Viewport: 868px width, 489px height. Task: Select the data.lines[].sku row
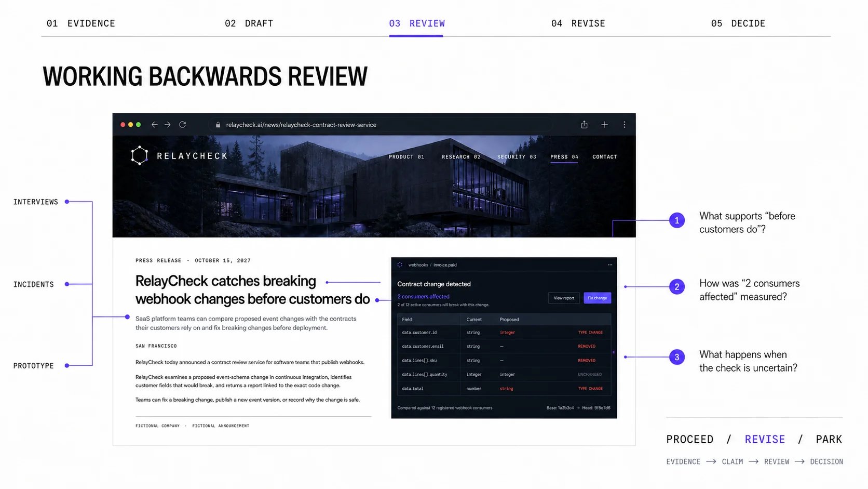pyautogui.click(x=504, y=361)
